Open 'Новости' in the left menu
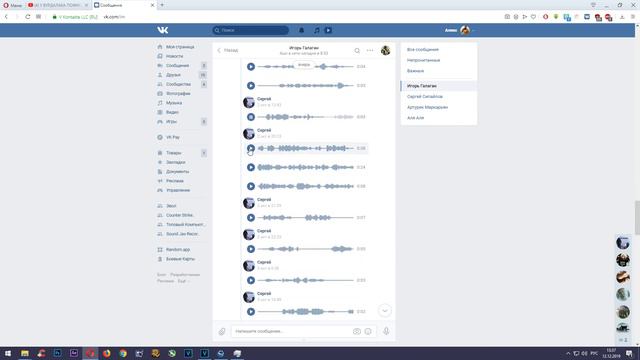 click(175, 56)
